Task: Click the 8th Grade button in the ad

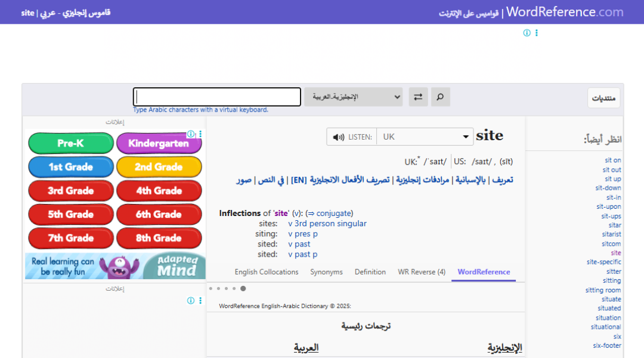Action: point(159,238)
